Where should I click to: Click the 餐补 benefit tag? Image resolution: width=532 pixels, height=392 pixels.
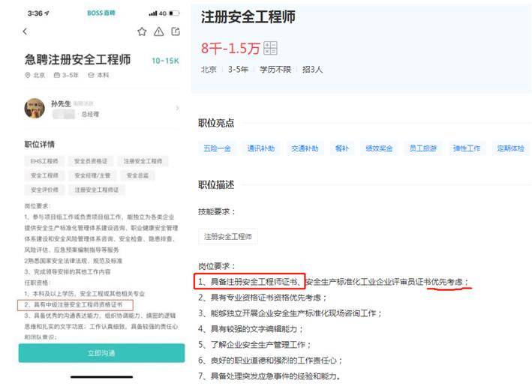coord(342,148)
